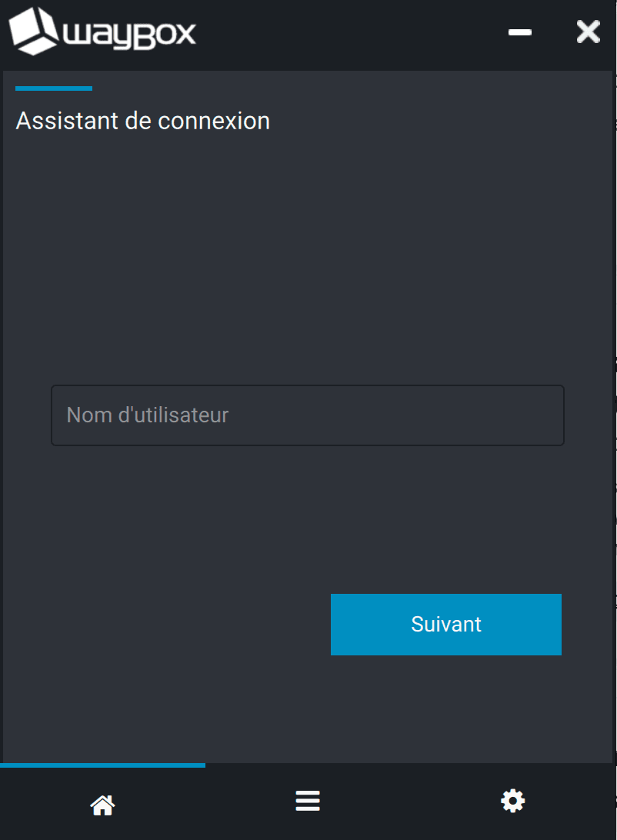Select the Assistant de connexion heading
Image resolution: width=617 pixels, height=840 pixels.
click(x=143, y=121)
